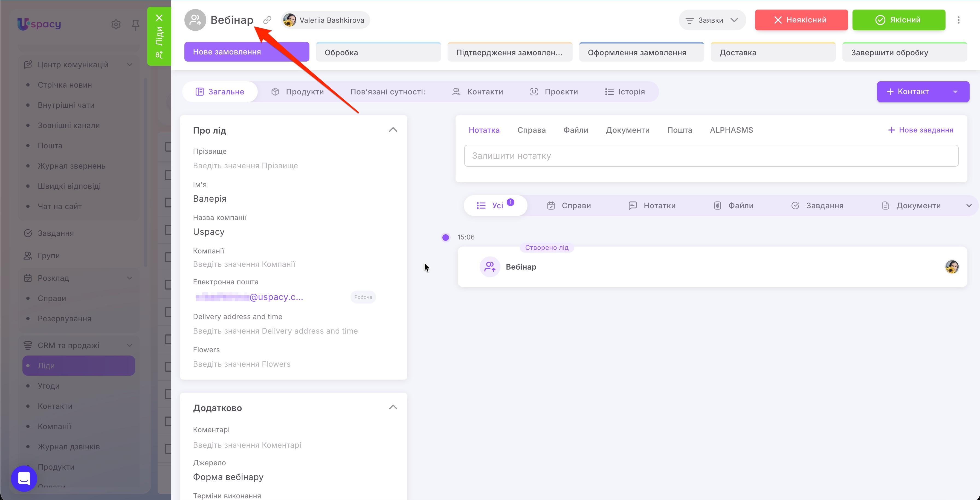Image resolution: width=980 pixels, height=500 pixels.
Task: Open sidebar settings gear icon
Action: point(116,24)
